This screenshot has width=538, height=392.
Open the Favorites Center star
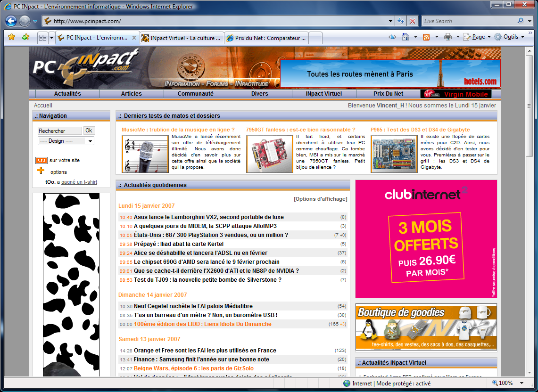tap(12, 37)
